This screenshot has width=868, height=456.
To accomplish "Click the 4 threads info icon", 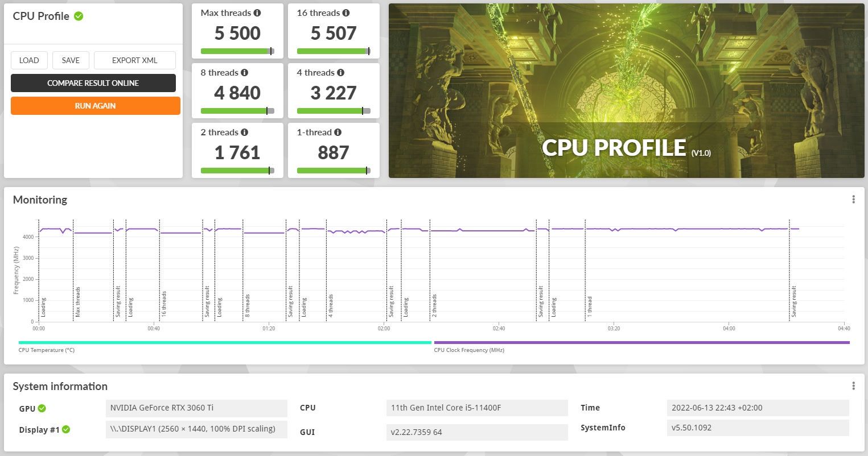I will [340, 72].
